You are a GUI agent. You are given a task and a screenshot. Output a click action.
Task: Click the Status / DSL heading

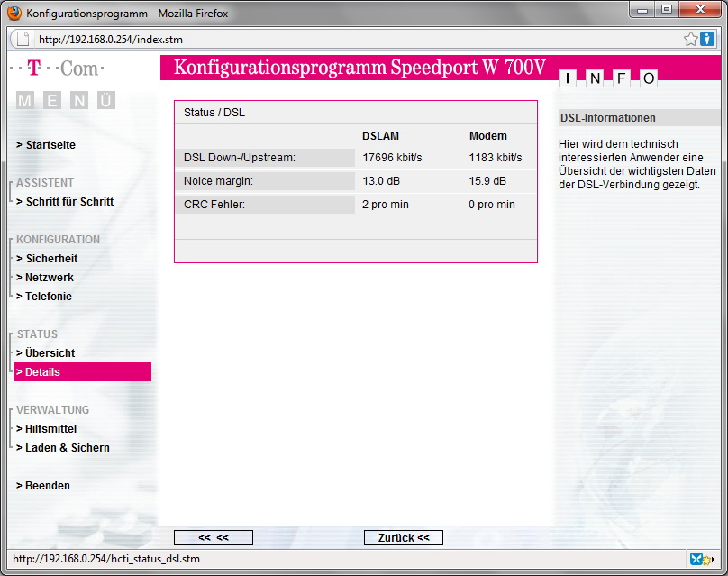(x=214, y=113)
